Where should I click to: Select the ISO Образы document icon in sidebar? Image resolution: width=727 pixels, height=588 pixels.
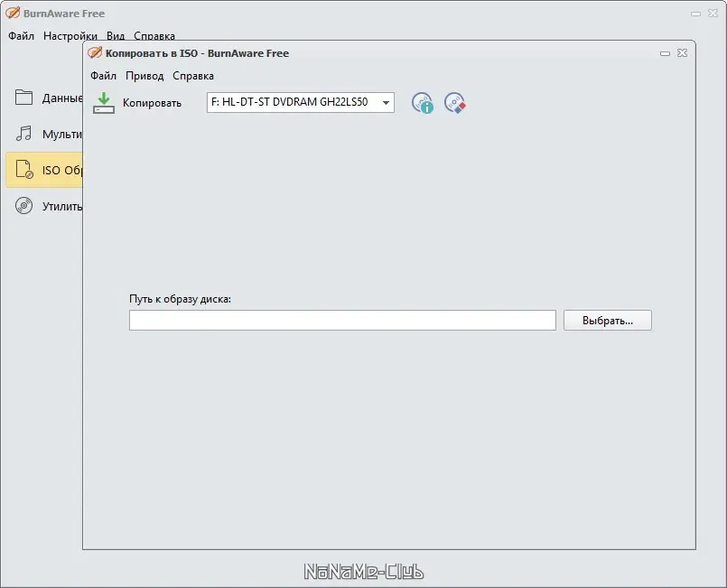pos(24,170)
